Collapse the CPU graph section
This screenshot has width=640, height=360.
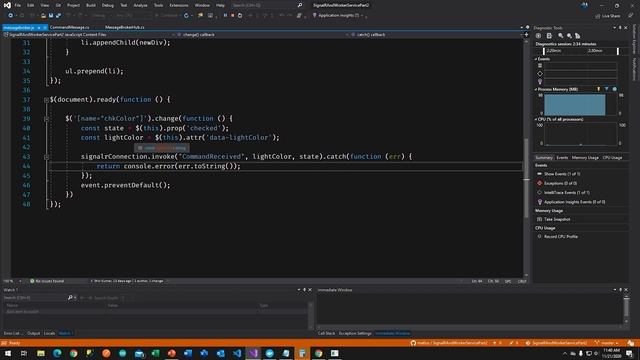tap(536, 120)
